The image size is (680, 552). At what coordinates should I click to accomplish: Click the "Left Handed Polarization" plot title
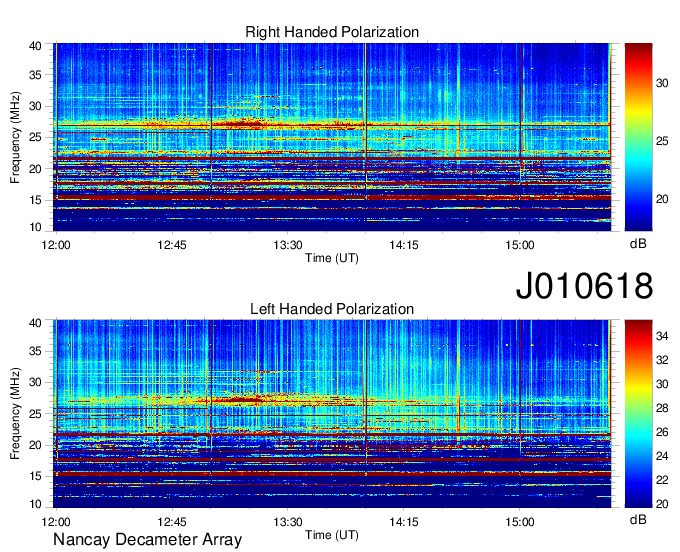(332, 309)
